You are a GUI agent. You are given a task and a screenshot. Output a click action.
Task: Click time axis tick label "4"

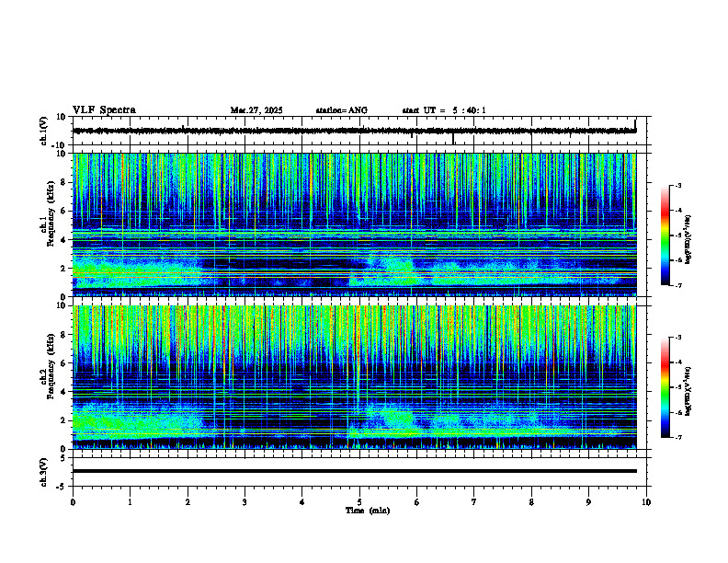(302, 502)
